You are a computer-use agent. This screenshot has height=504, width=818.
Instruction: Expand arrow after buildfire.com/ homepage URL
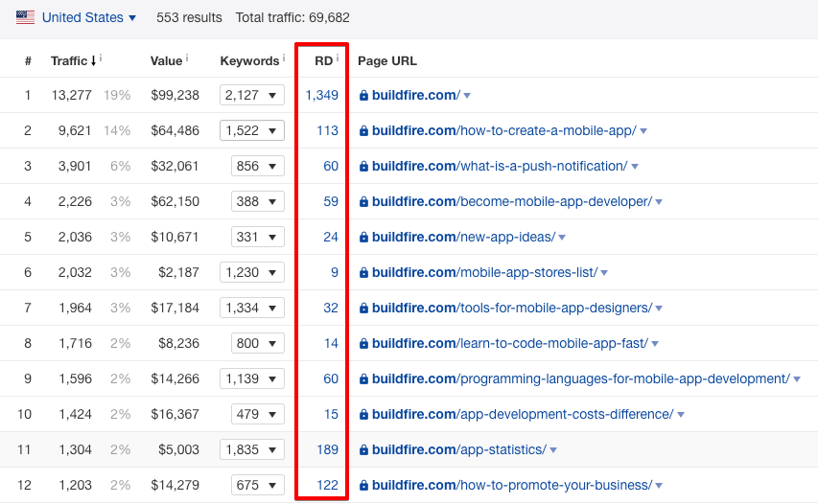tap(467, 96)
